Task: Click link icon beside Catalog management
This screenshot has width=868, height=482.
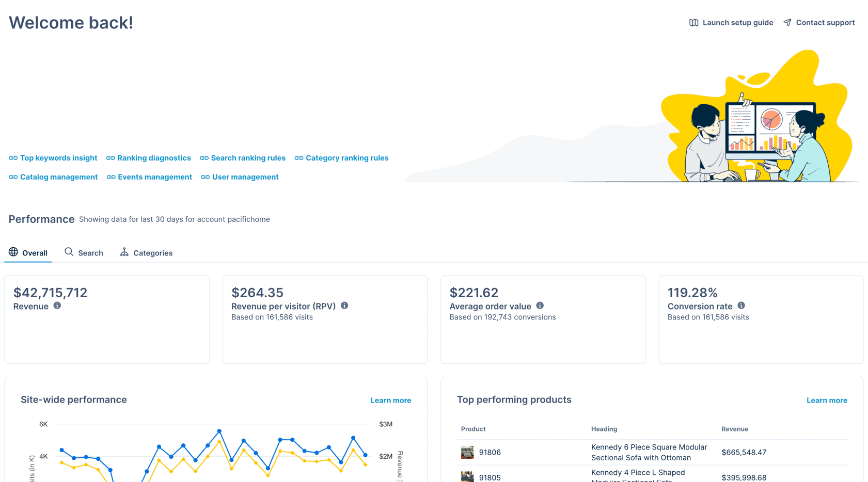Action: click(13, 177)
